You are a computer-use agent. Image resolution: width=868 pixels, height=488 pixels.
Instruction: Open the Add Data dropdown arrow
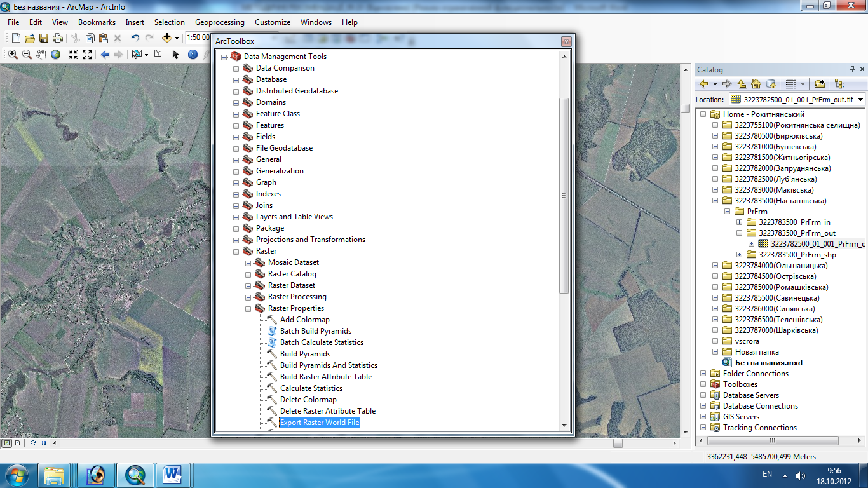click(177, 38)
